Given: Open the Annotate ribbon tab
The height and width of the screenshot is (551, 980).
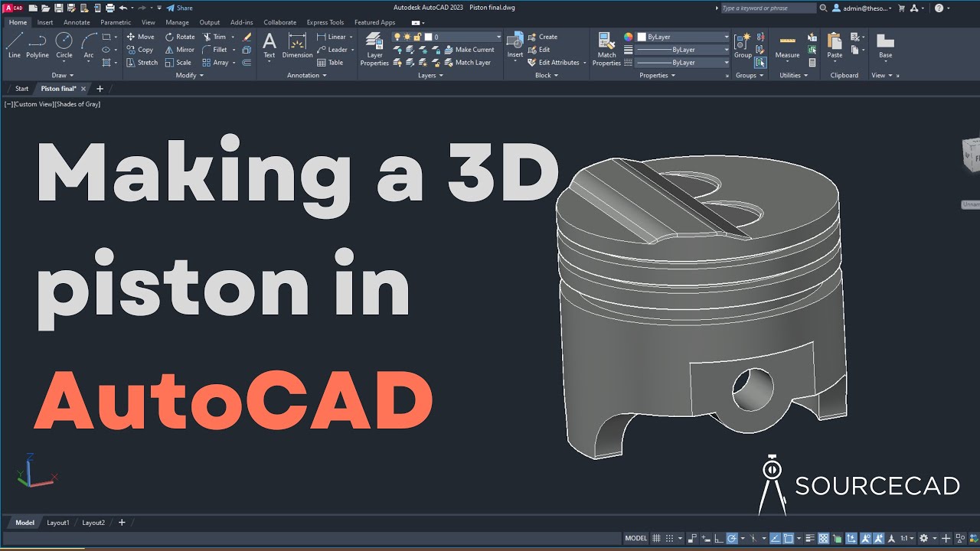Looking at the screenshot, I should point(77,22).
